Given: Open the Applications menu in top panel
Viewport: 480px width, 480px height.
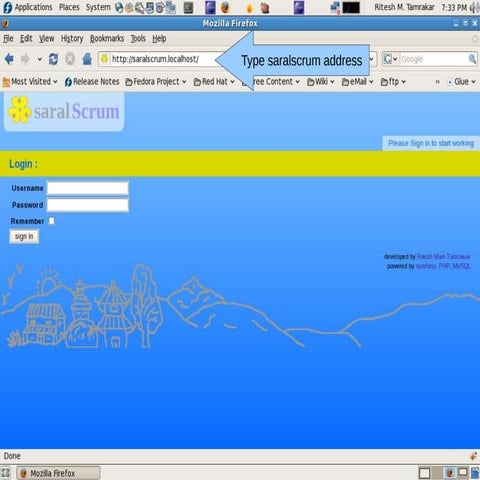Looking at the screenshot, I should [x=33, y=7].
